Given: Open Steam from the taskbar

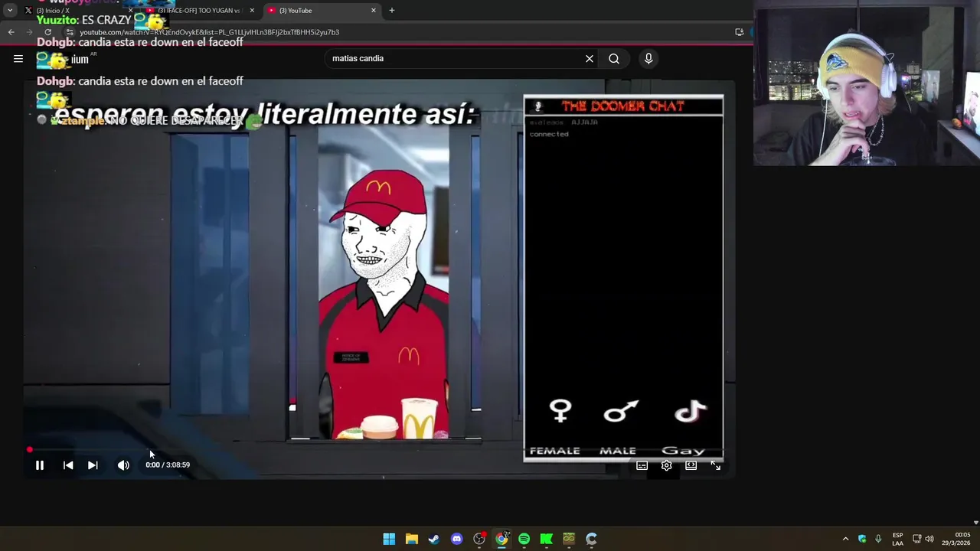Looking at the screenshot, I should point(434,539).
